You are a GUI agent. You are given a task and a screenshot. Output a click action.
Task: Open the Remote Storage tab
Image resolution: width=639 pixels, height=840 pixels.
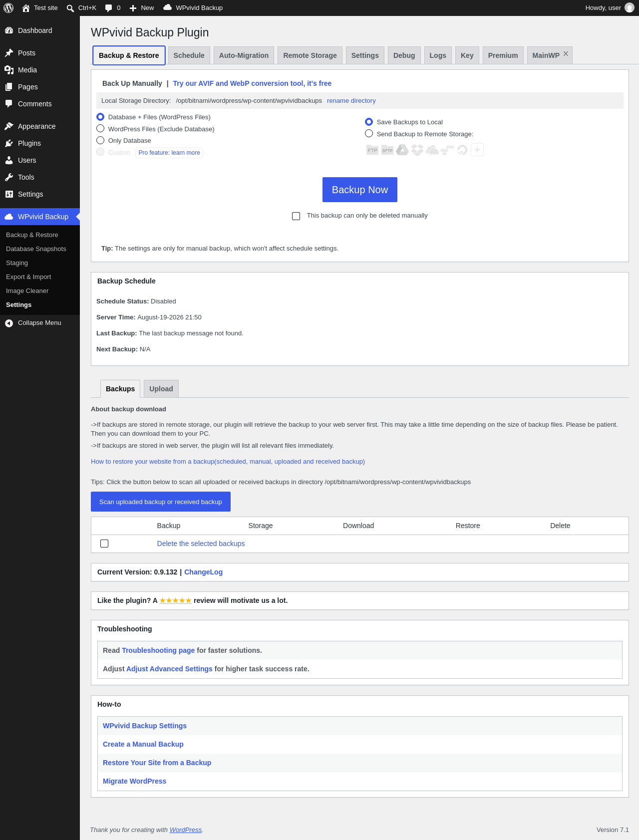[x=310, y=55]
